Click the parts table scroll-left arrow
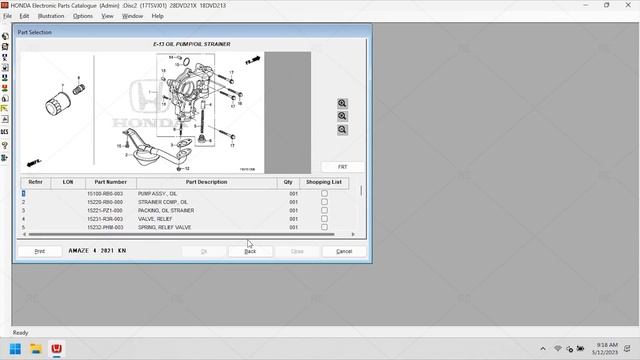This screenshot has width=640, height=360. click(24, 234)
